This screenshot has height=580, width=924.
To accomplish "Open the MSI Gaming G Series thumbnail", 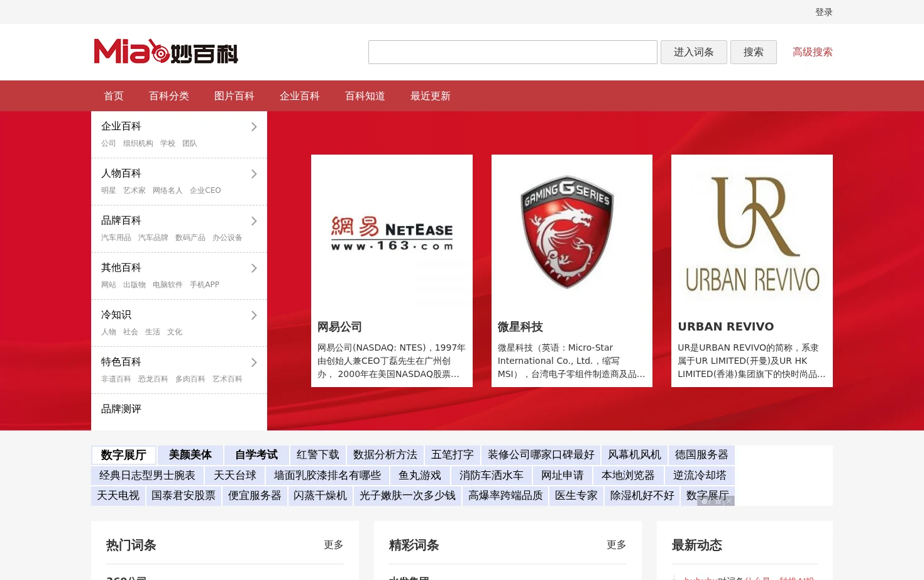I will tap(572, 234).
